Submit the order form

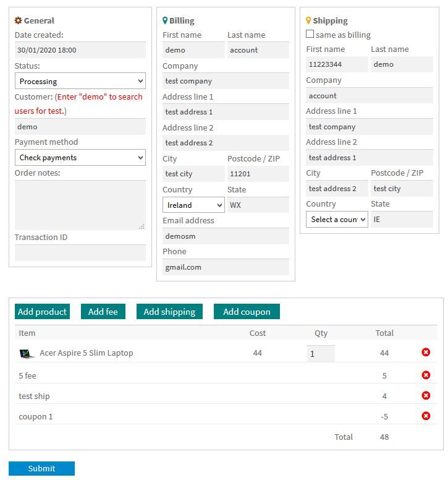pos(41,468)
